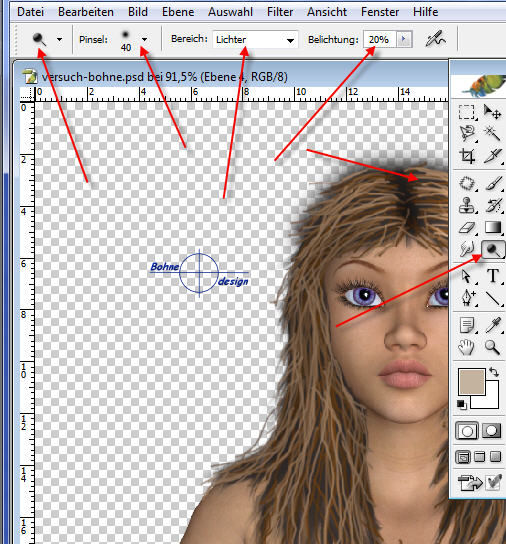Open the Pinsel brush preset picker arrow
The width and height of the screenshot is (506, 544).
[x=144, y=39]
